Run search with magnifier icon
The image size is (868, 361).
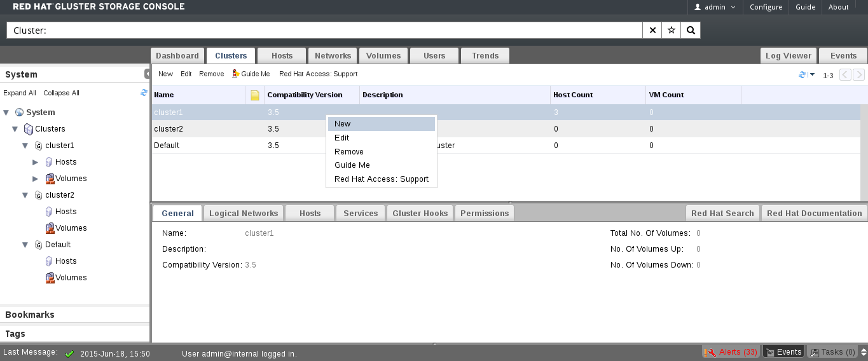[x=691, y=31]
